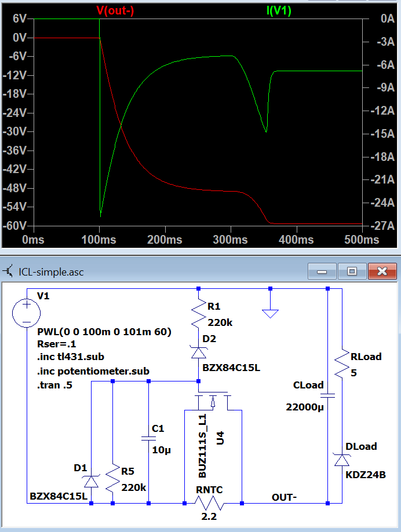Select the D1 zener diode symbol

[x=92, y=481]
